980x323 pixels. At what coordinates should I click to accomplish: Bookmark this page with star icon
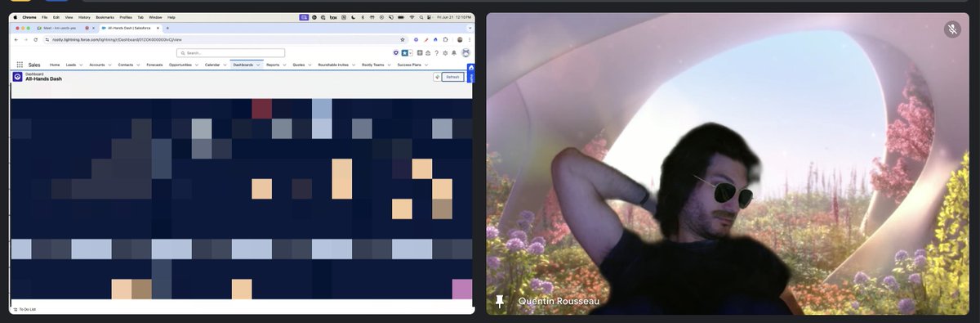(x=403, y=39)
